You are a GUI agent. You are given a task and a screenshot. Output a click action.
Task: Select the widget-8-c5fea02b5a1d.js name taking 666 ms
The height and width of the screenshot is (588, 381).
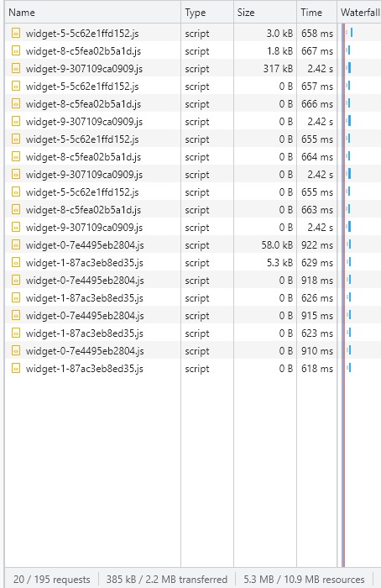click(x=83, y=104)
